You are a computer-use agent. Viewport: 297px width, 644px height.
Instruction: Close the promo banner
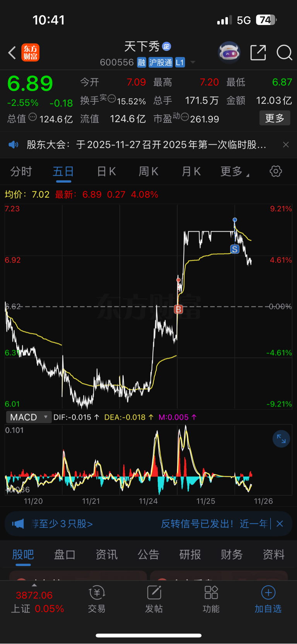click(280, 524)
